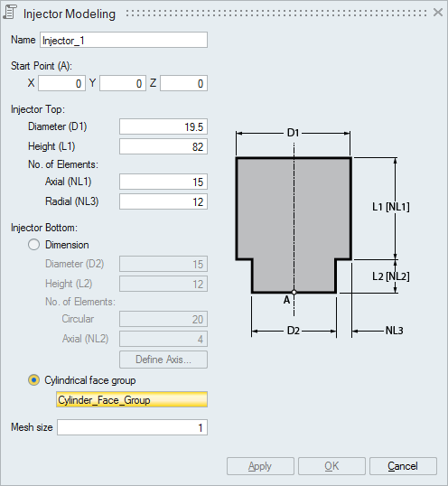Viewport: 448px width, 486px height.
Task: Close the Injector Modeling dialog
Action: tap(438, 13)
